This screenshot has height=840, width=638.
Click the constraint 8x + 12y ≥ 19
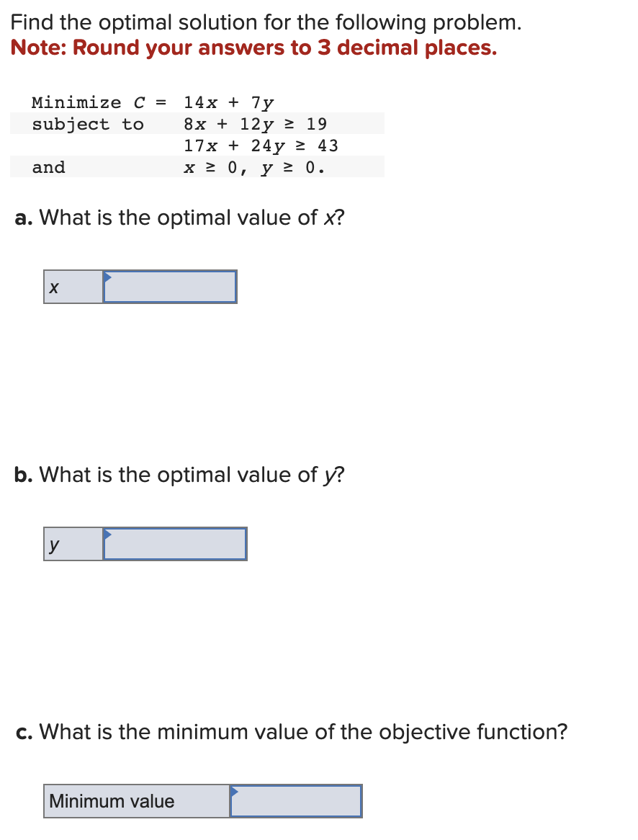pos(256,123)
